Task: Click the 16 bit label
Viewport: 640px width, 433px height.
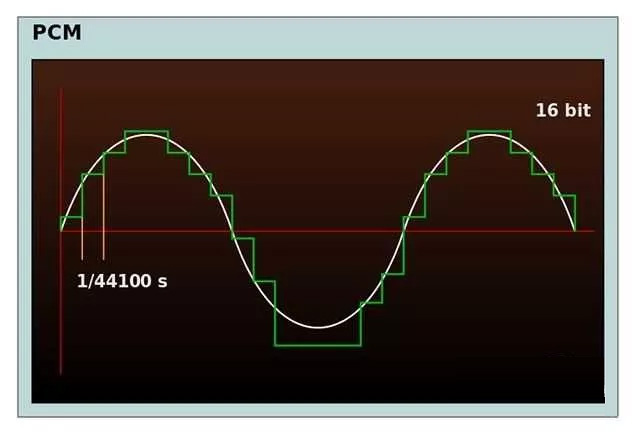Action: [x=563, y=111]
